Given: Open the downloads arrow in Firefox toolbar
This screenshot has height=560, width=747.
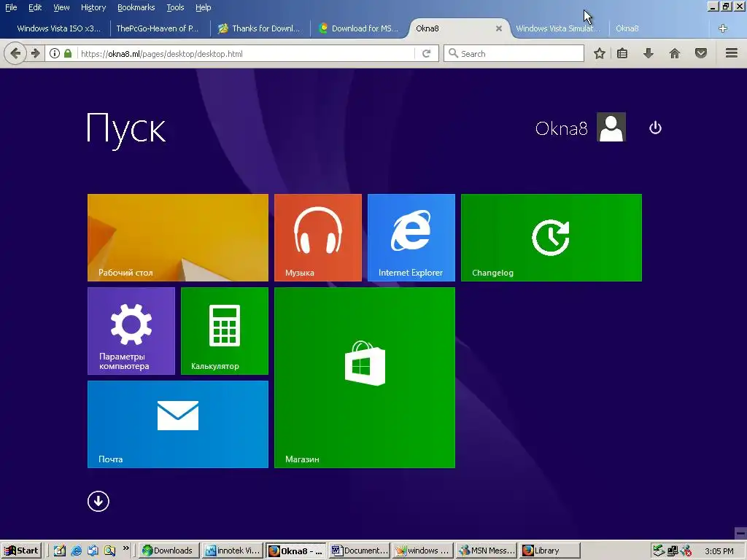Looking at the screenshot, I should pos(649,53).
